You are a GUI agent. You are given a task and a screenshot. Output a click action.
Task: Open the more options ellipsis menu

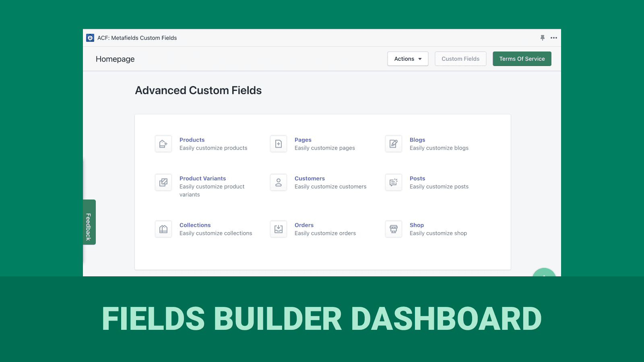pos(554,38)
